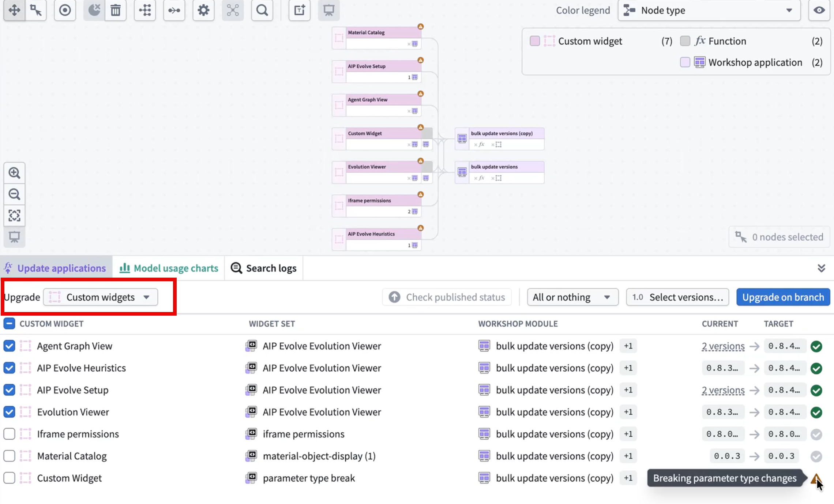Open the All or nothing dropdown

point(572,297)
